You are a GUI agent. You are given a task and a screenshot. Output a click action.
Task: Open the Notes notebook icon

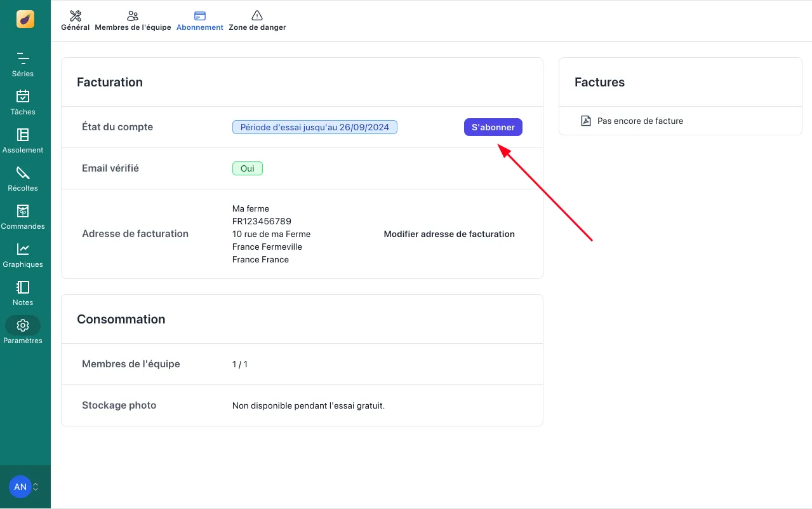23,287
